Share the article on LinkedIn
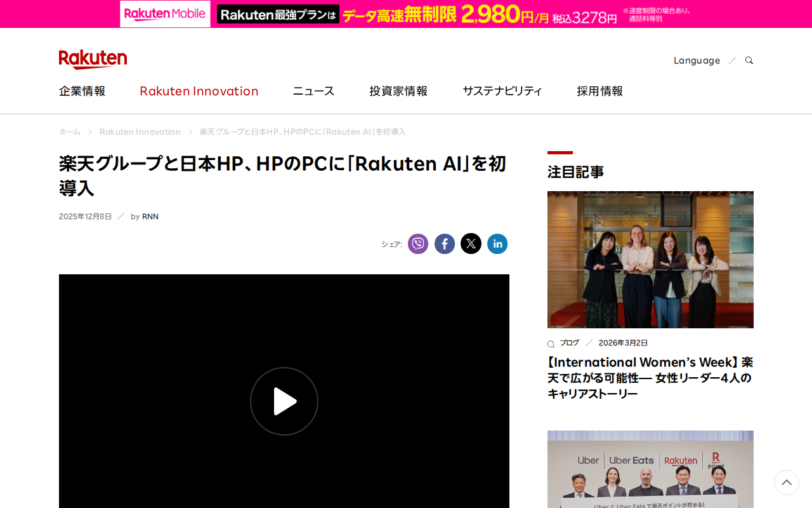 tap(497, 243)
